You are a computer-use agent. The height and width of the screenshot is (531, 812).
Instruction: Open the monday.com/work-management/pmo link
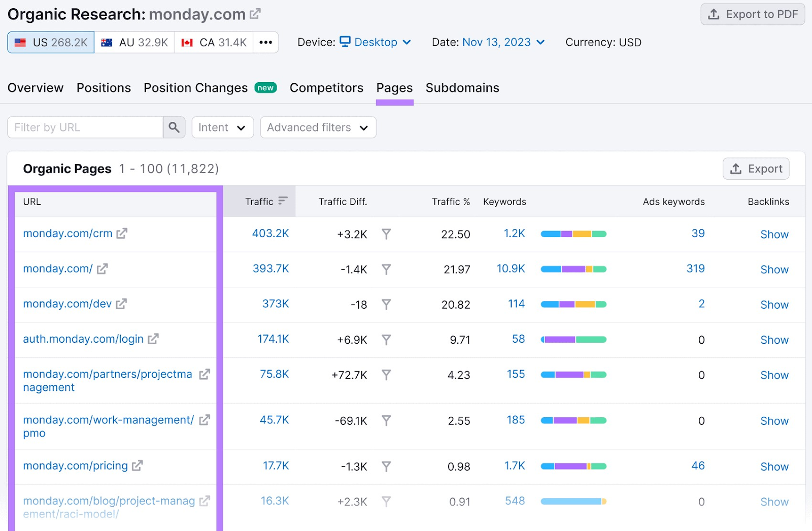point(108,426)
